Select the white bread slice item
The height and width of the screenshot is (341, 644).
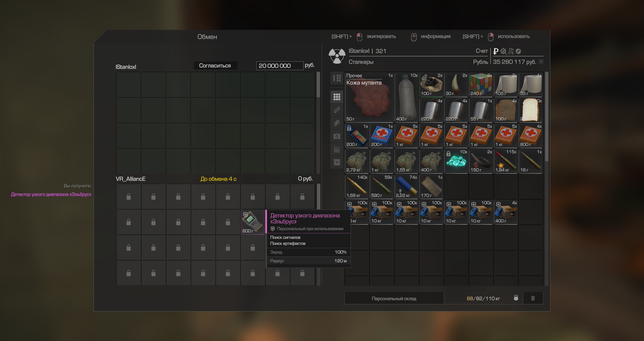[531, 110]
